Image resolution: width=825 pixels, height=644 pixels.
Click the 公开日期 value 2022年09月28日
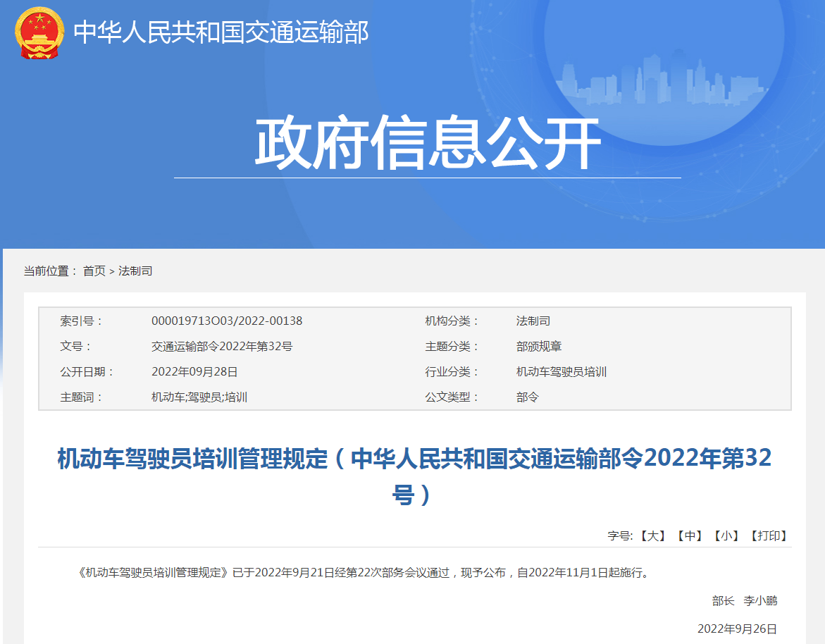point(194,372)
